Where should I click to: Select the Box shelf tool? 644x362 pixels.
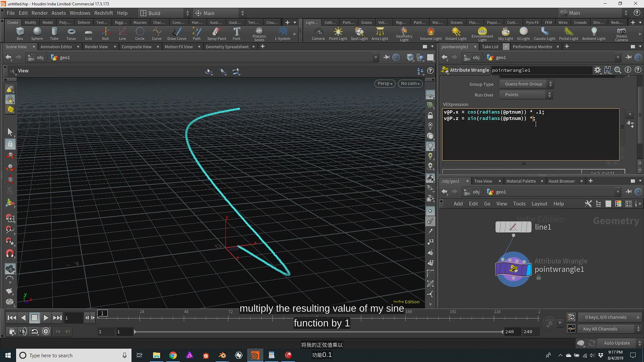pyautogui.click(x=20, y=34)
